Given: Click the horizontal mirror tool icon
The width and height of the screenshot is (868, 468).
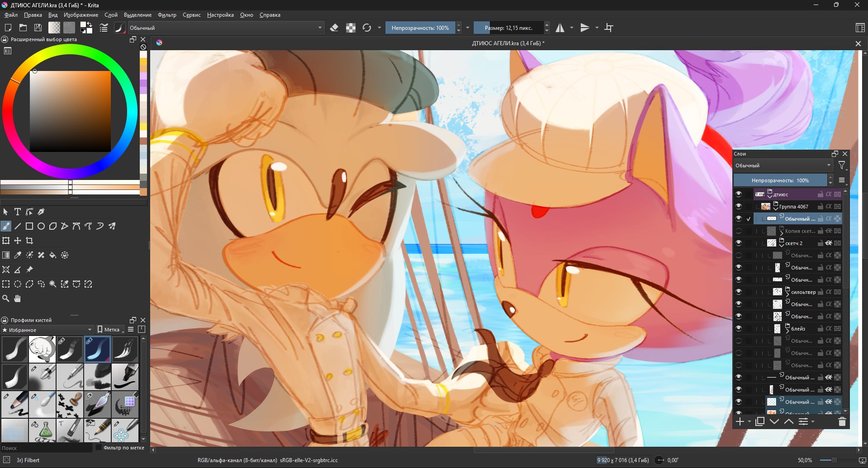Looking at the screenshot, I should click(x=560, y=28).
